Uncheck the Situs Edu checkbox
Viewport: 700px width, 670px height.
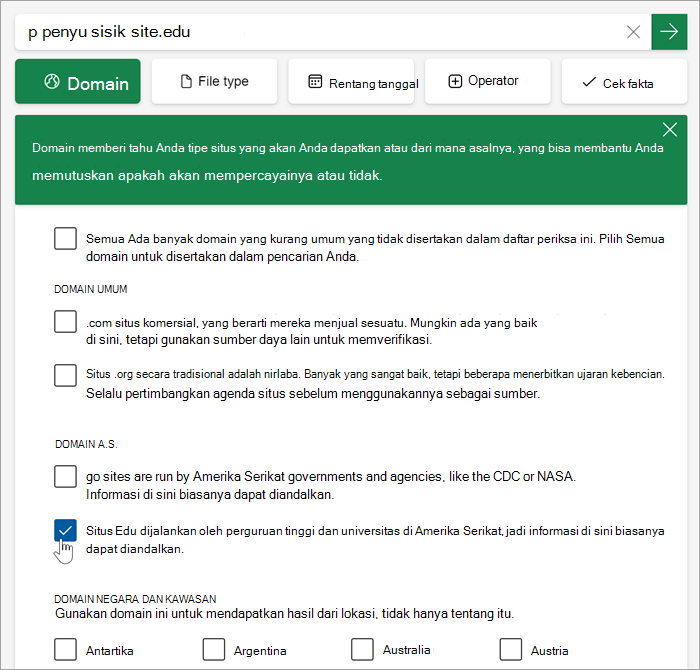pyautogui.click(x=65, y=530)
